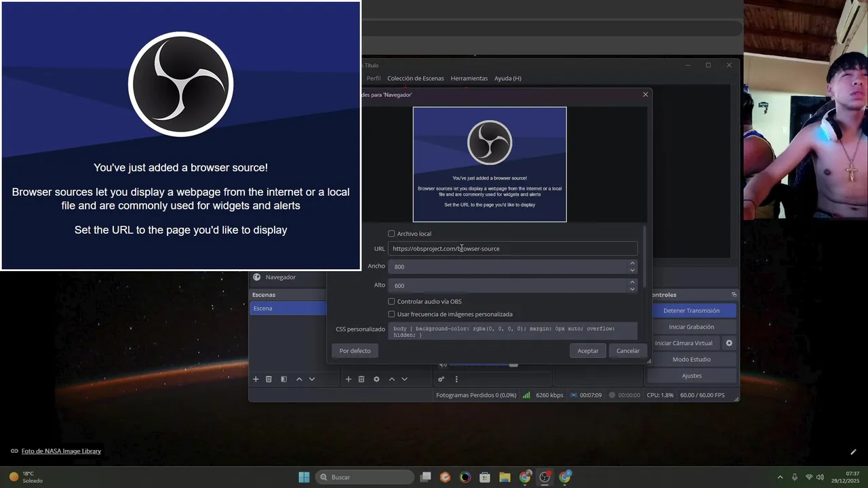
Task: Delete the selected scene with Escenas trash icon
Action: (x=269, y=380)
